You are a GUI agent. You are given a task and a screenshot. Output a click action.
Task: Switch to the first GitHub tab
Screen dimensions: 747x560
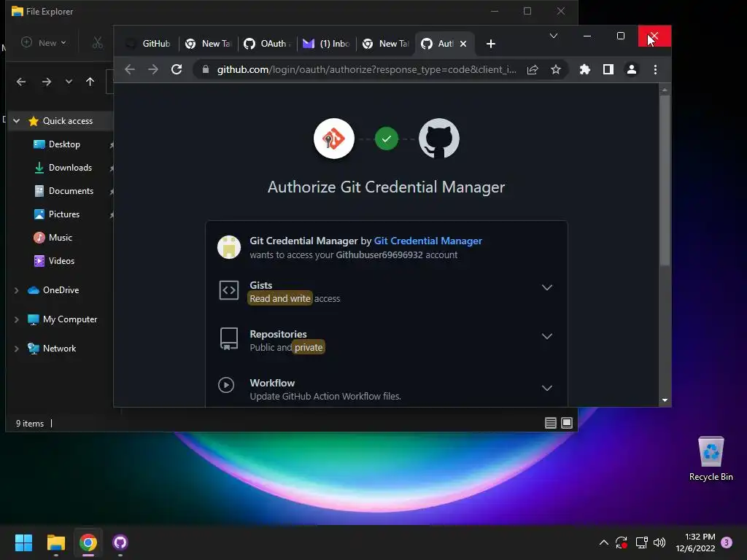[x=149, y=44]
